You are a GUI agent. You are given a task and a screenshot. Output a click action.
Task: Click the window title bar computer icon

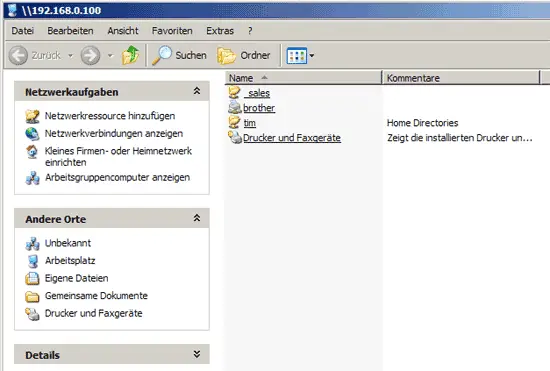click(x=12, y=10)
